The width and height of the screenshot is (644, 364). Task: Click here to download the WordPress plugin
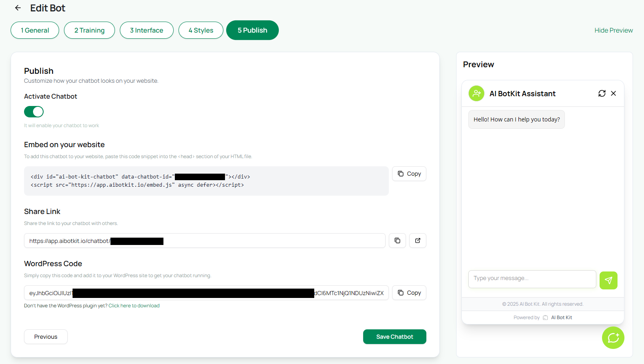coord(134,306)
